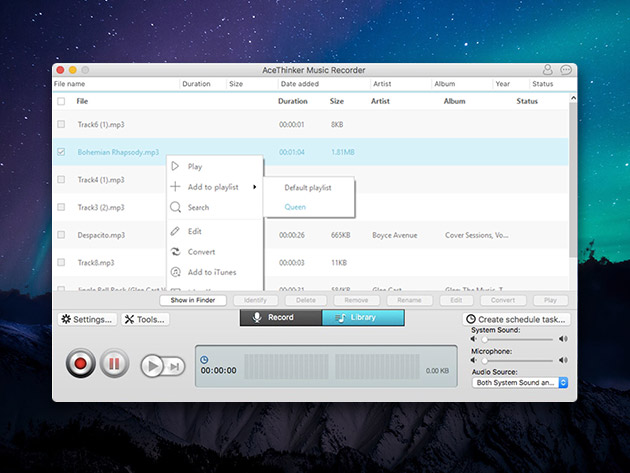Screen dimensions: 630x473
Task: Choose Convert in the context menu
Action: [215, 252]
